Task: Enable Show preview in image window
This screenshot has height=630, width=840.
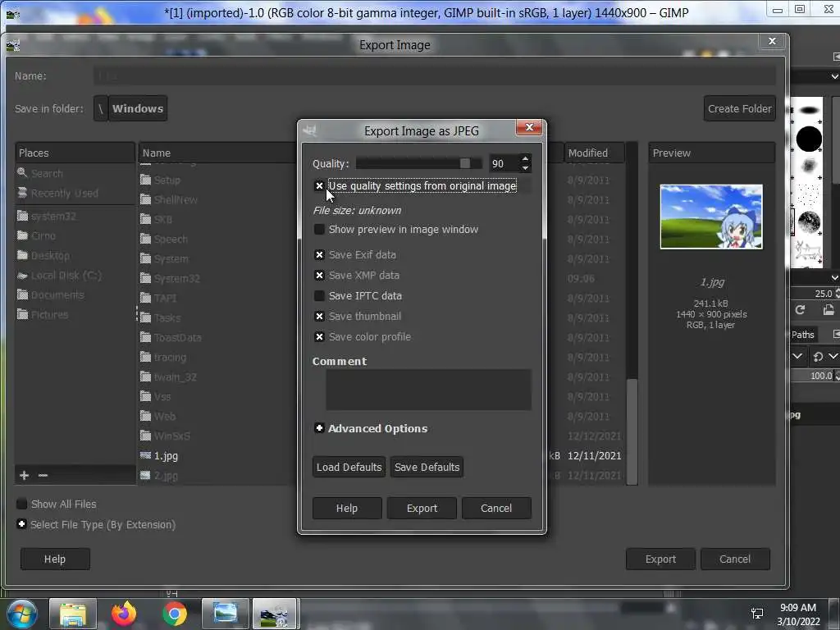Action: 319,230
